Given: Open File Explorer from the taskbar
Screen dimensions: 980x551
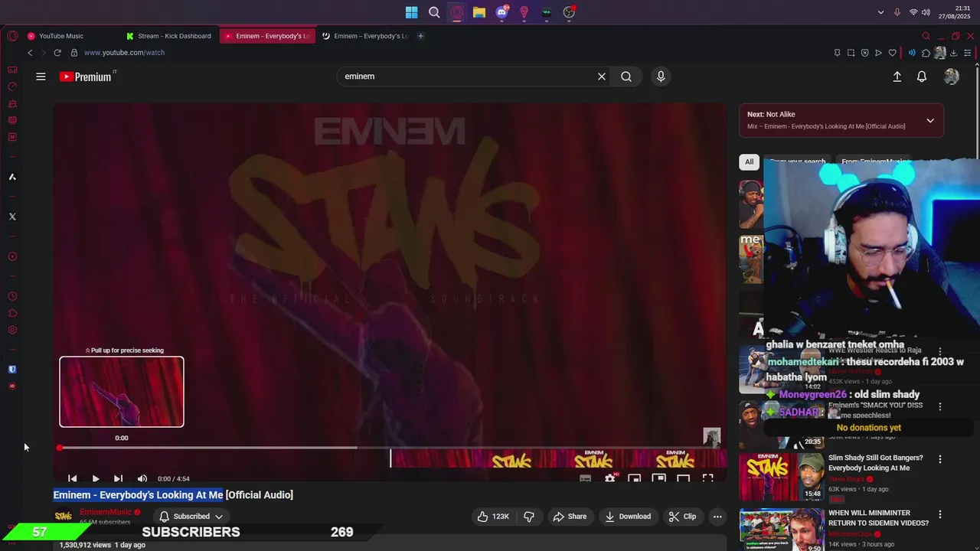Looking at the screenshot, I should click(x=479, y=12).
